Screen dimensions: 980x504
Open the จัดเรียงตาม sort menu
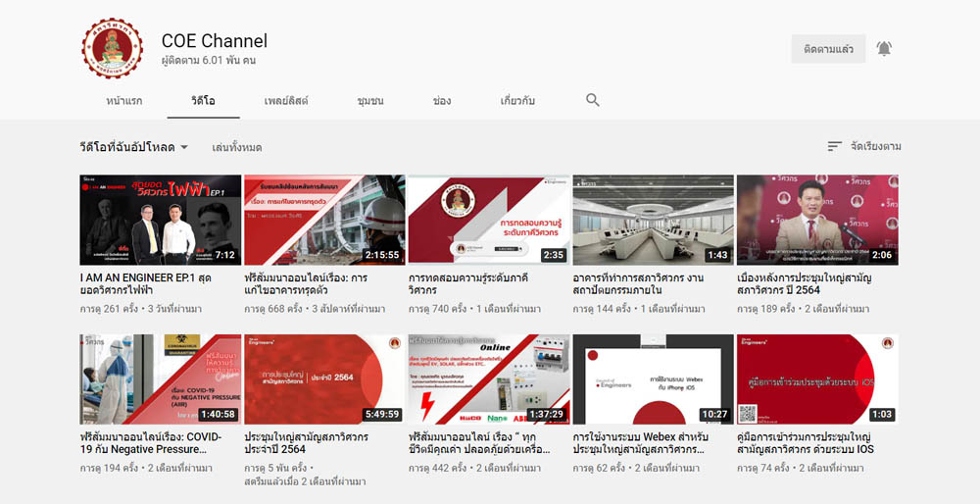click(x=875, y=146)
